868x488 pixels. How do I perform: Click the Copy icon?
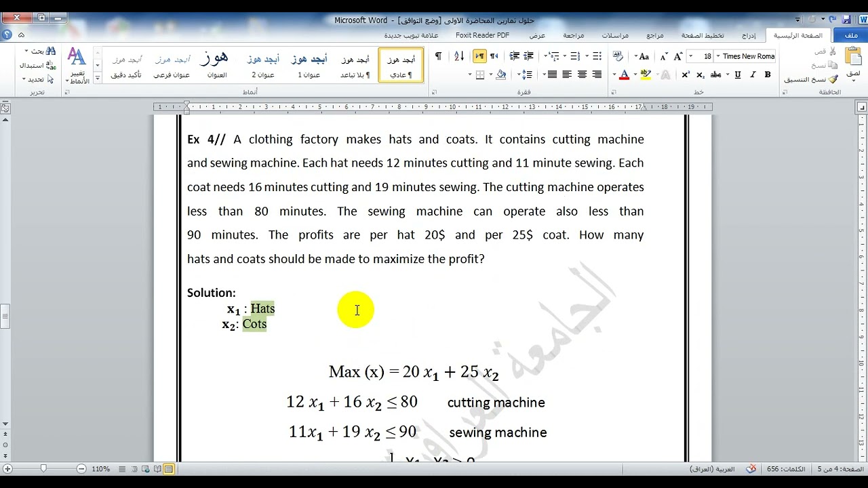tap(833, 65)
